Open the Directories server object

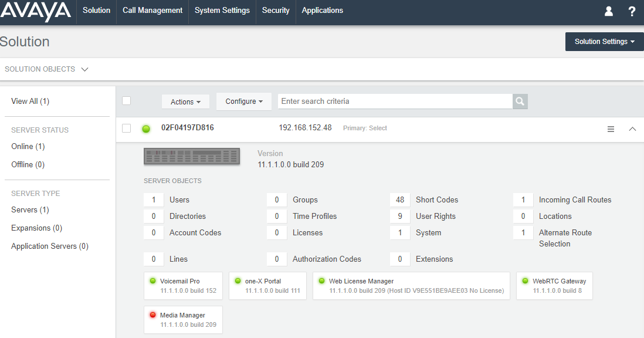188,216
